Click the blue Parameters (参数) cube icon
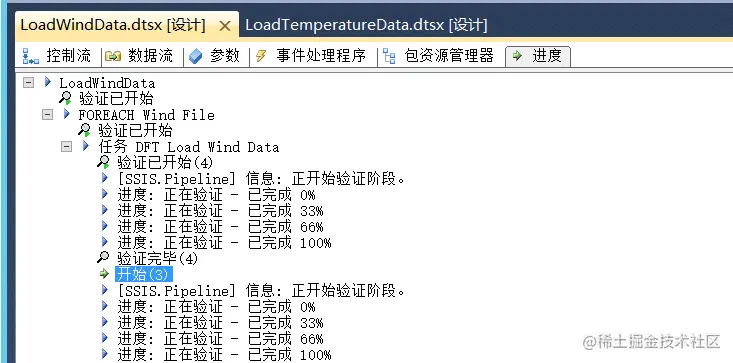733x363 pixels. 195,57
